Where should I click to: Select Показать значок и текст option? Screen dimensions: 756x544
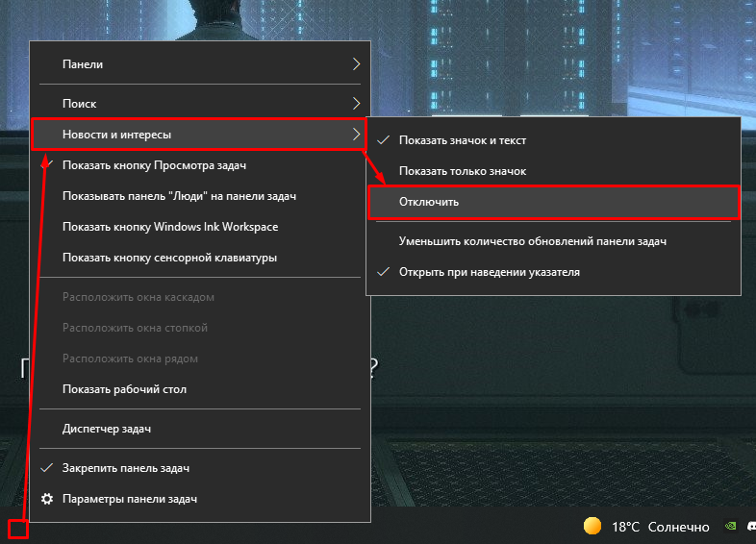553,140
